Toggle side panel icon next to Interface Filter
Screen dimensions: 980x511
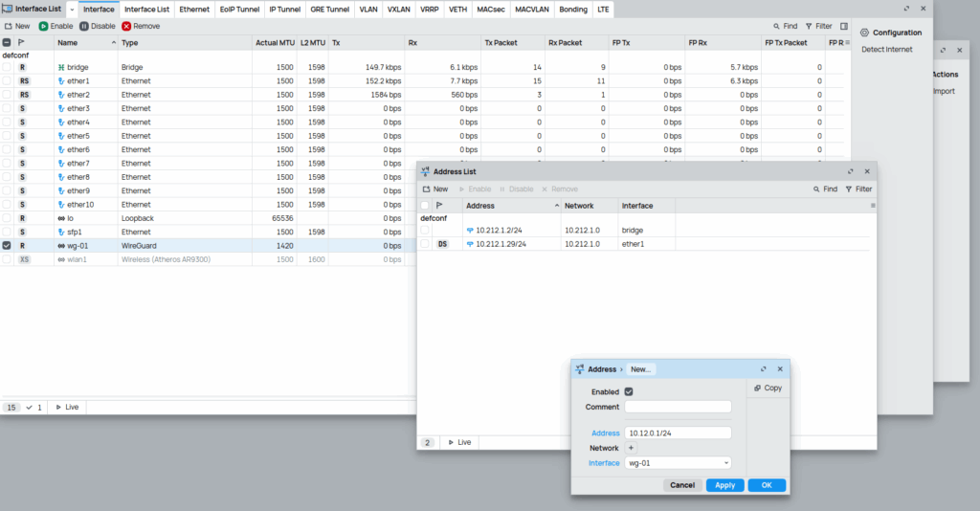point(844,26)
